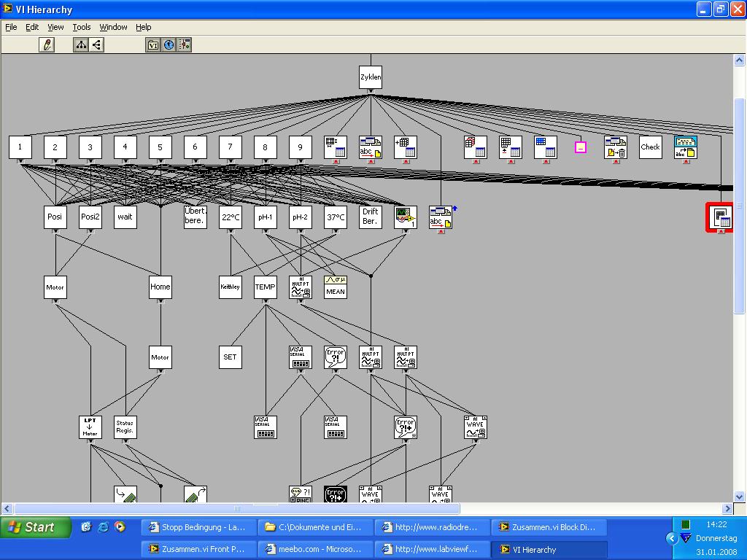Screen dimensions: 747x560
Task: Open meebo.com taskbar window
Action: (x=316, y=549)
